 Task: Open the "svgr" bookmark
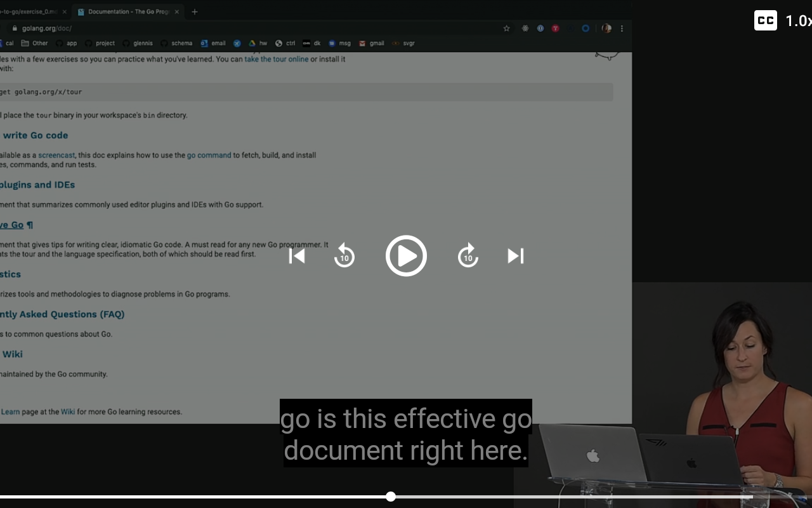(x=407, y=43)
